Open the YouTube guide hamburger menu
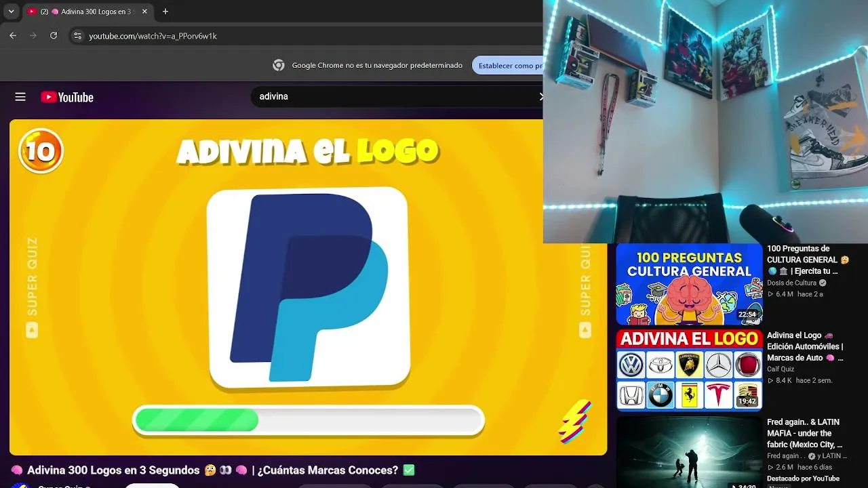 click(20, 97)
